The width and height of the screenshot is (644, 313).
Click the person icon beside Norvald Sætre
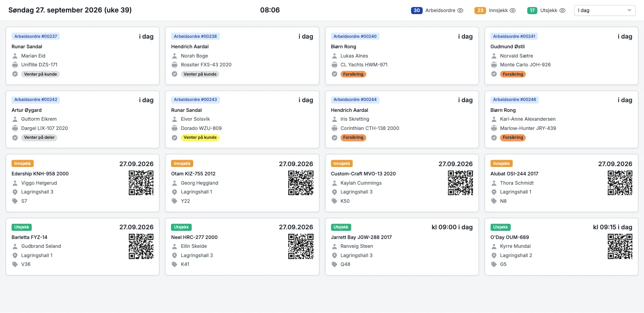(x=494, y=56)
